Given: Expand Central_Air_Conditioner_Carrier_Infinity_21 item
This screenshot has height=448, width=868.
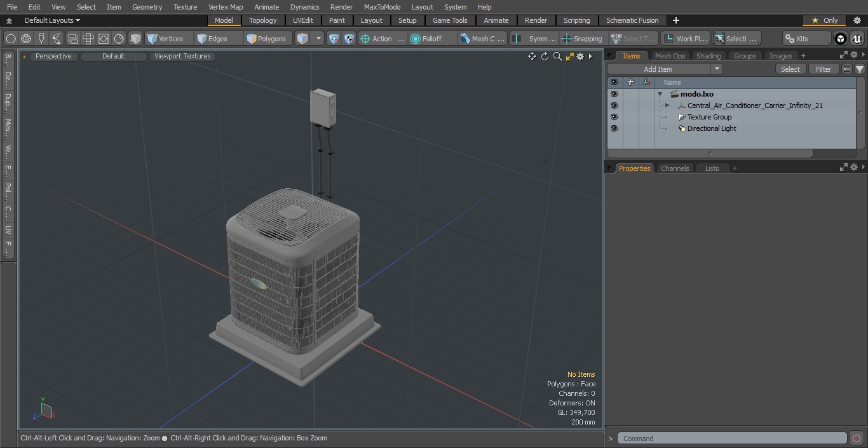Looking at the screenshot, I should click(x=667, y=105).
